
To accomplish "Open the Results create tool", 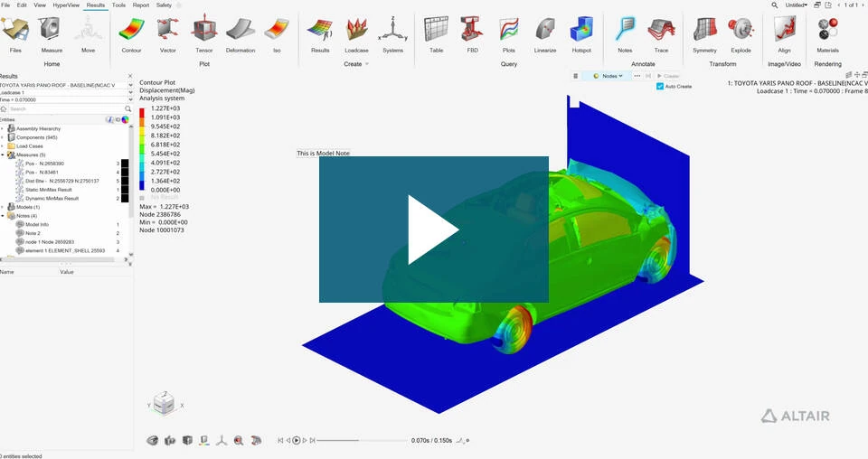I will [x=320, y=34].
